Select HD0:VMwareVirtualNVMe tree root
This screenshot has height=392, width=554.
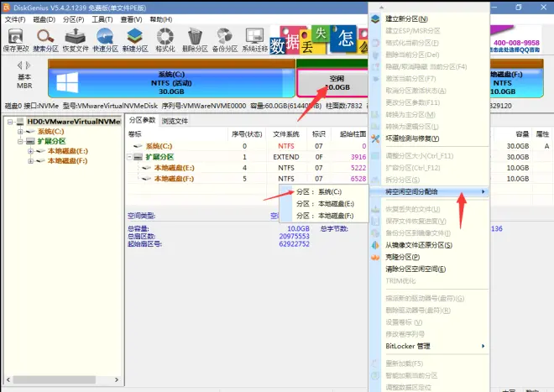[x=74, y=122]
